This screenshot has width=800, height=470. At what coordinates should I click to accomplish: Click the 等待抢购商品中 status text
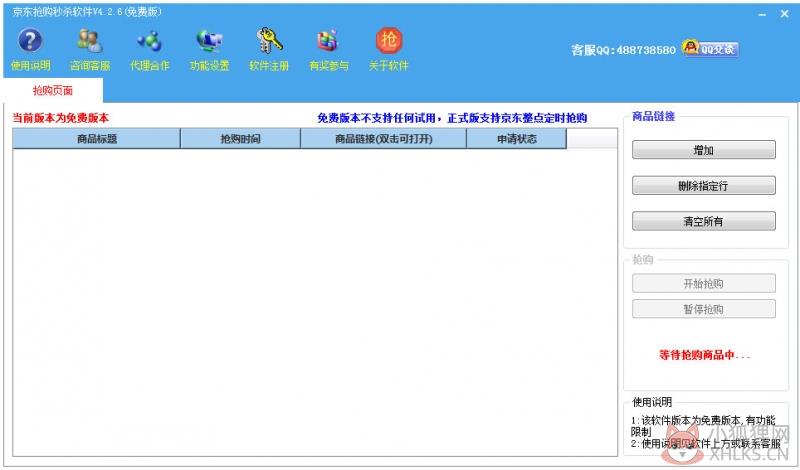tap(704, 355)
